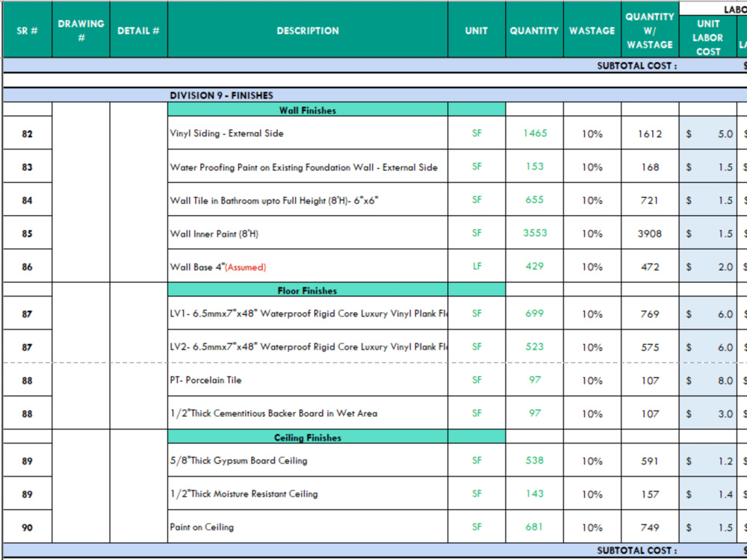Select the WASTAGE column header
This screenshot has height=560, width=747.
pos(592,31)
